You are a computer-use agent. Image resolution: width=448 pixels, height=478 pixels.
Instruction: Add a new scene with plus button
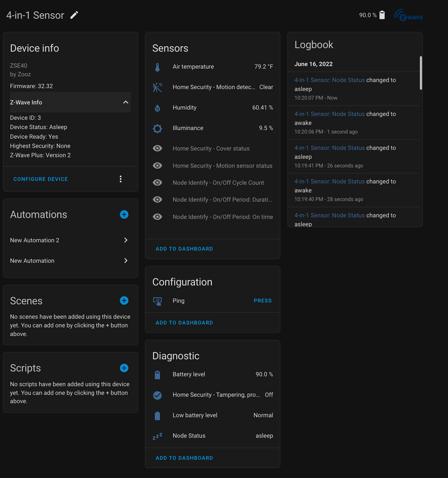[124, 300]
